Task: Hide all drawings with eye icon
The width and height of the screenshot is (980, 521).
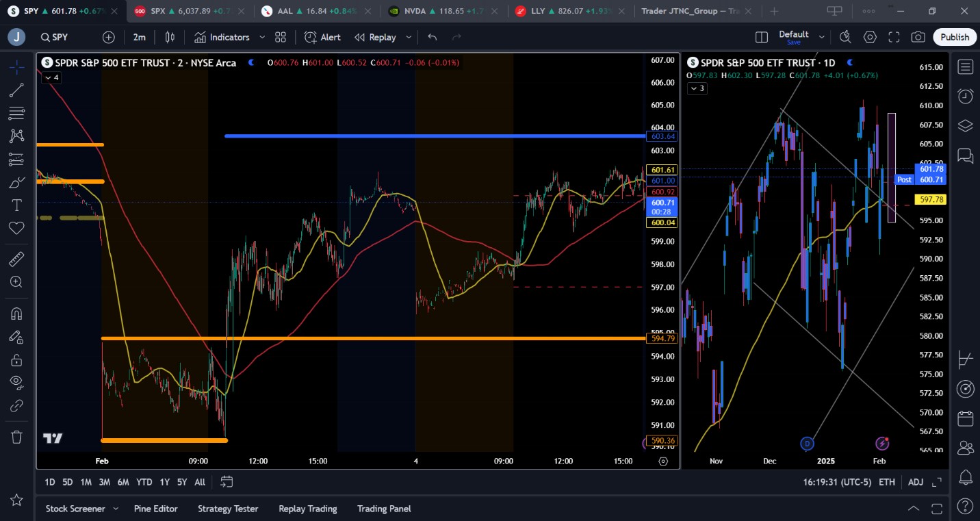Action: 16,382
